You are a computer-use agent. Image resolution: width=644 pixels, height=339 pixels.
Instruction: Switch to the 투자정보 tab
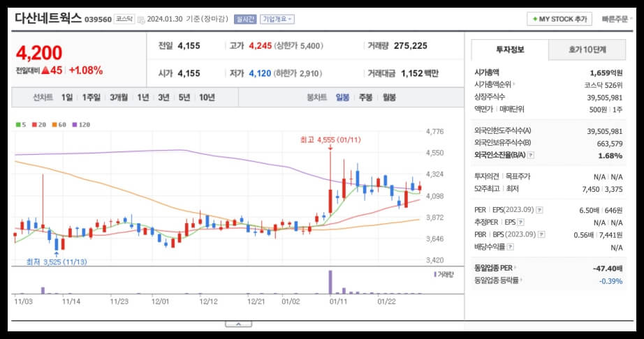point(510,50)
